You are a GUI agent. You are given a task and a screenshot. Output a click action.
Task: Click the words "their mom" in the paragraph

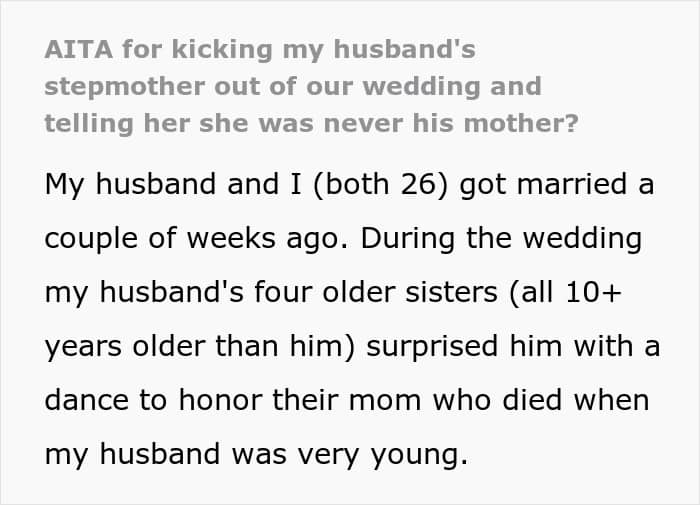coord(347,400)
